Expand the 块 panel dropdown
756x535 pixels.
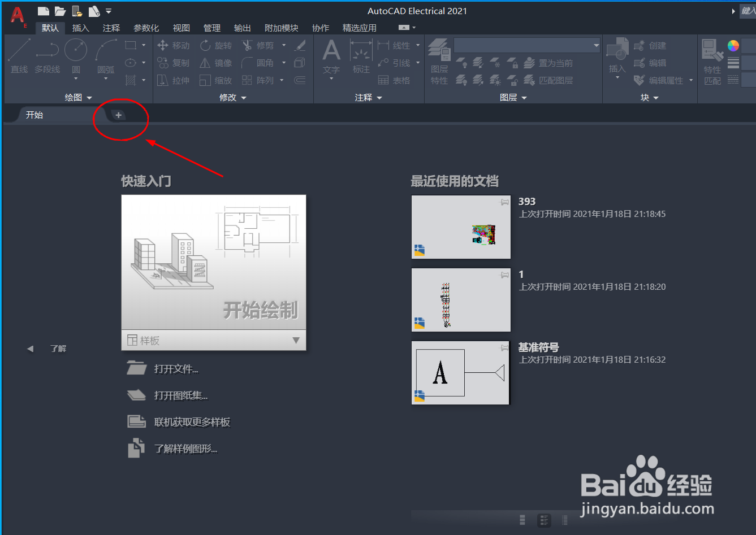pos(650,98)
